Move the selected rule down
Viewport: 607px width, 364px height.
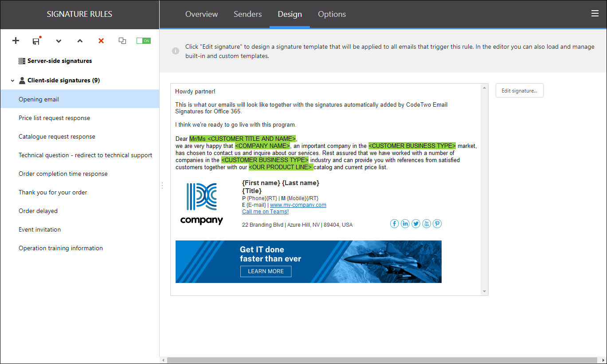[x=59, y=41]
